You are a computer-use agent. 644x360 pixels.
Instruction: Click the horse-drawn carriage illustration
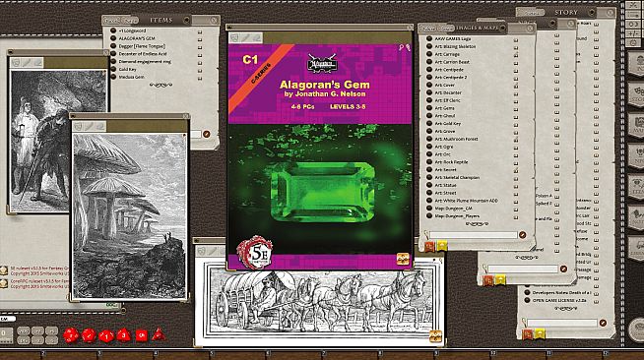(320, 301)
